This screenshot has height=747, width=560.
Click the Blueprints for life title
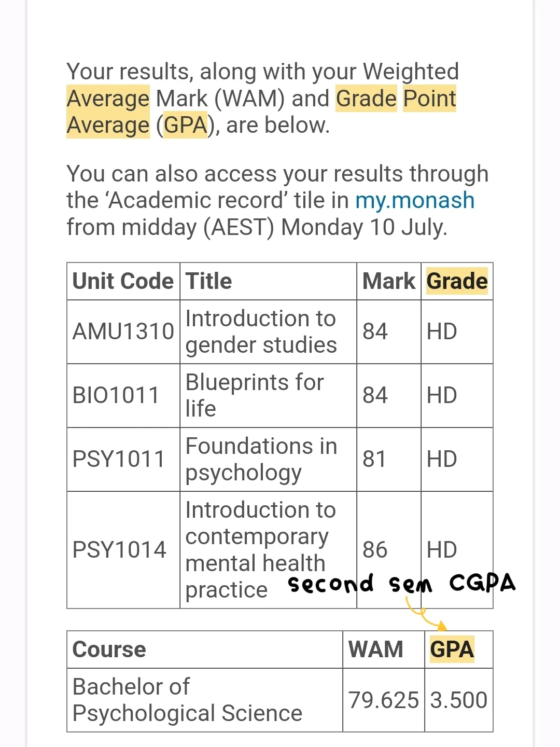(255, 395)
